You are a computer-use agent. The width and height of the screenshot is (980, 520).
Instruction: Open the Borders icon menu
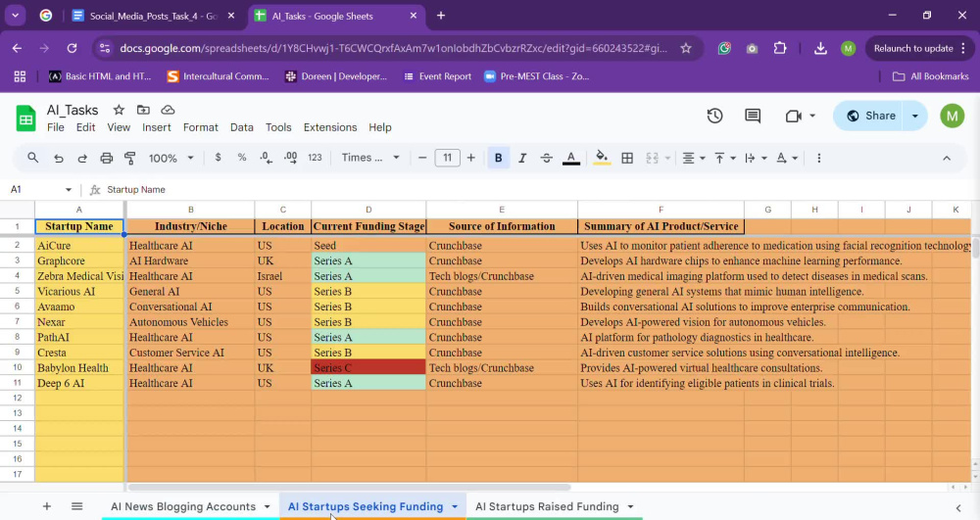click(627, 158)
